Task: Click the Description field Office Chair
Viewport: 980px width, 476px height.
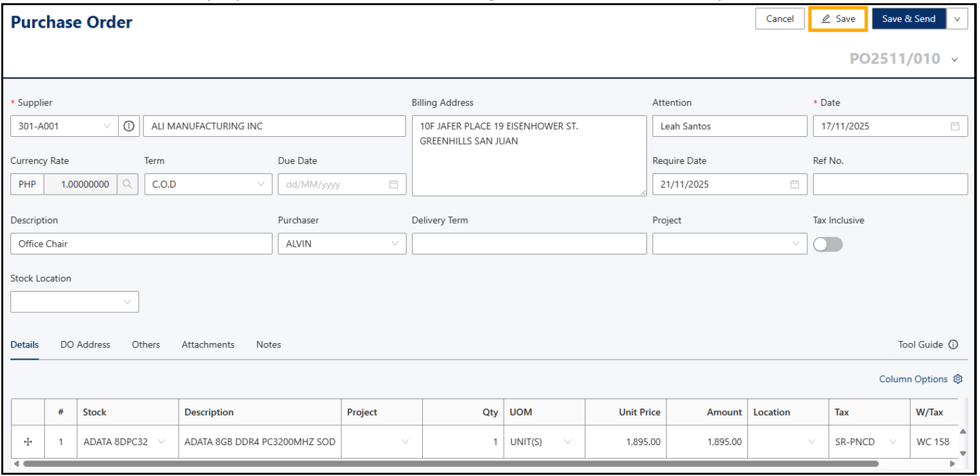Action: (x=141, y=244)
